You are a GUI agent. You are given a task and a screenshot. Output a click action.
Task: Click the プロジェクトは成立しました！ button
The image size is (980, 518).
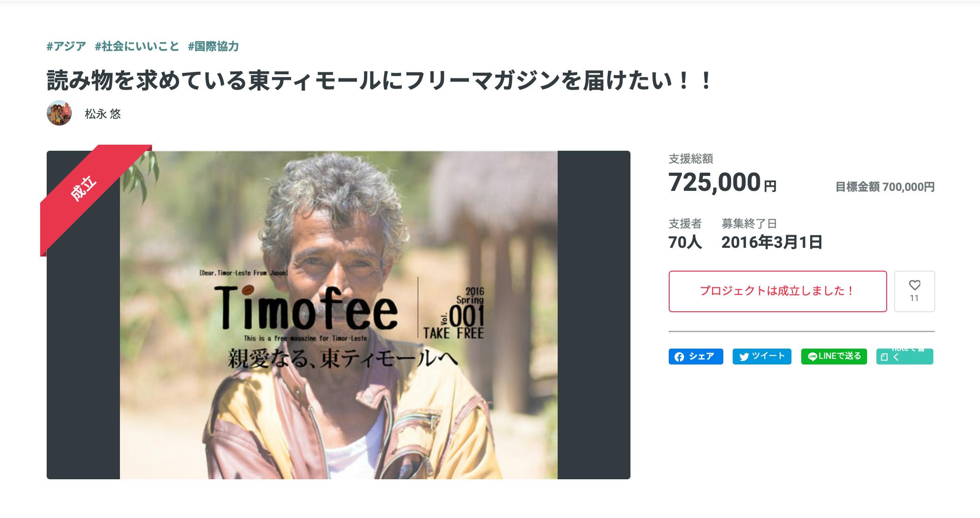[x=777, y=291]
